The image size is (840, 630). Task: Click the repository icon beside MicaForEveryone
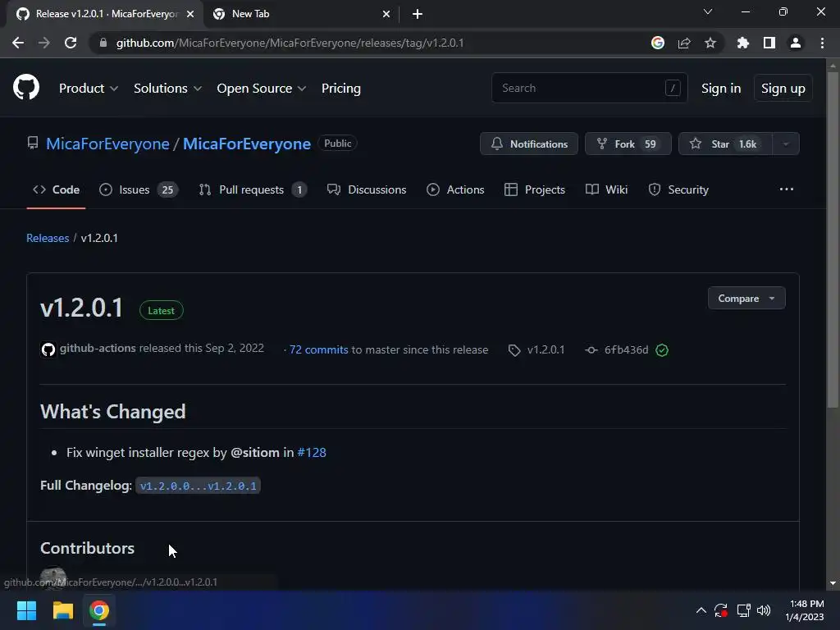(x=33, y=143)
